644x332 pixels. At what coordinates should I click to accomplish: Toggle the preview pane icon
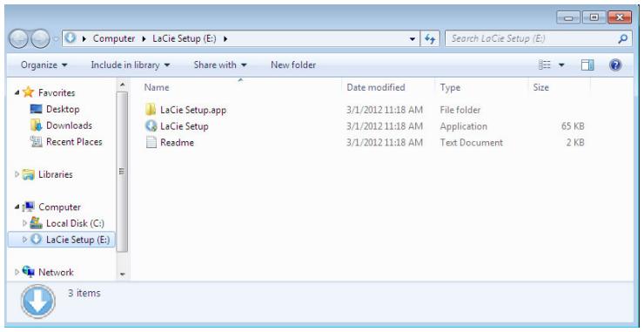(587, 64)
